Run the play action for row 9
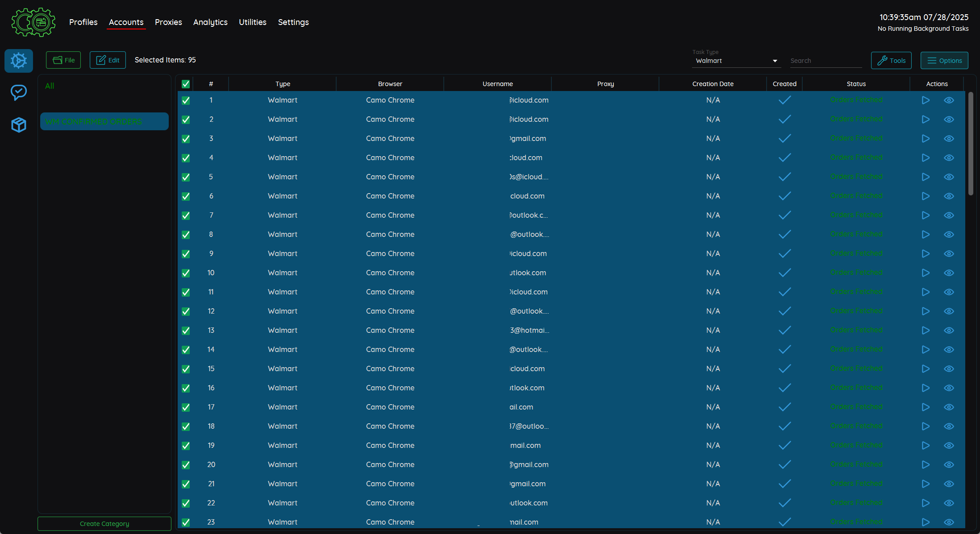 pos(926,254)
